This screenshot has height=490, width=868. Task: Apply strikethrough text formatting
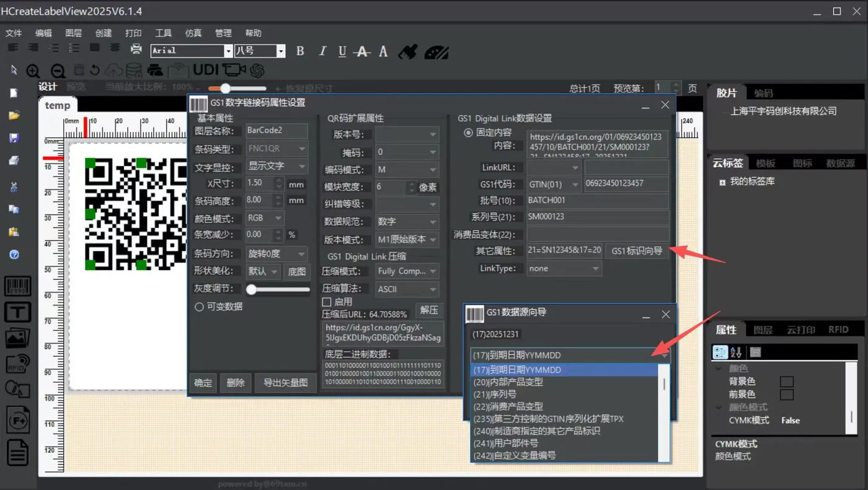coord(363,51)
